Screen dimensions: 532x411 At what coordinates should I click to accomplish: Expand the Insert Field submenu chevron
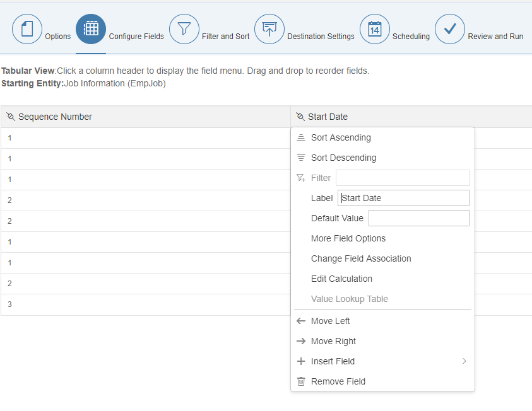[464, 361]
